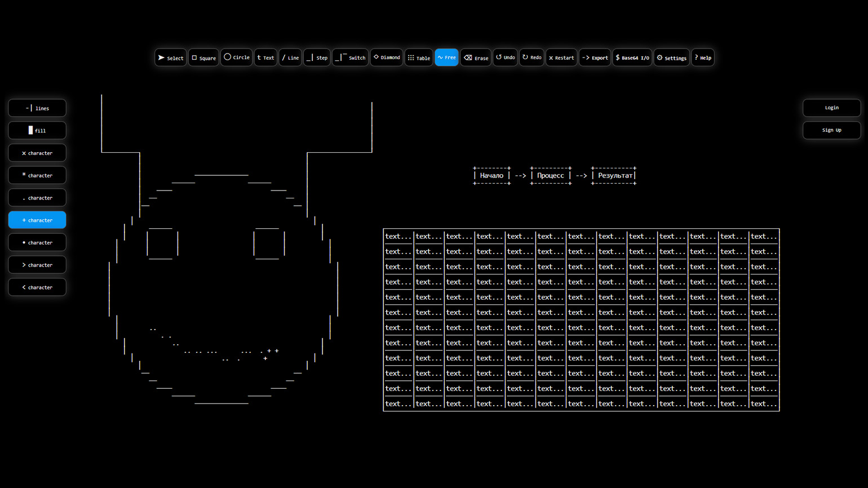Enable the lines drawing mode
This screenshot has height=488, width=868.
coord(37,108)
